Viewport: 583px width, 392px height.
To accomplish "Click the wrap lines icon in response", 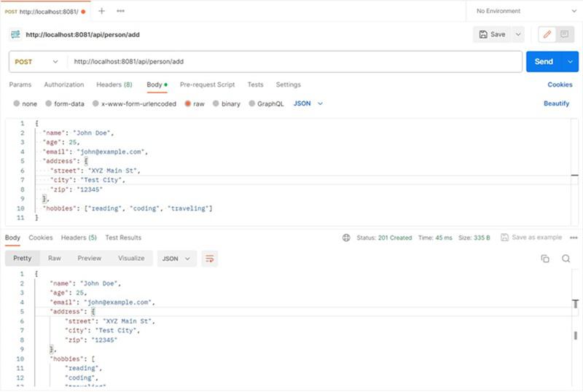I will pos(210,259).
